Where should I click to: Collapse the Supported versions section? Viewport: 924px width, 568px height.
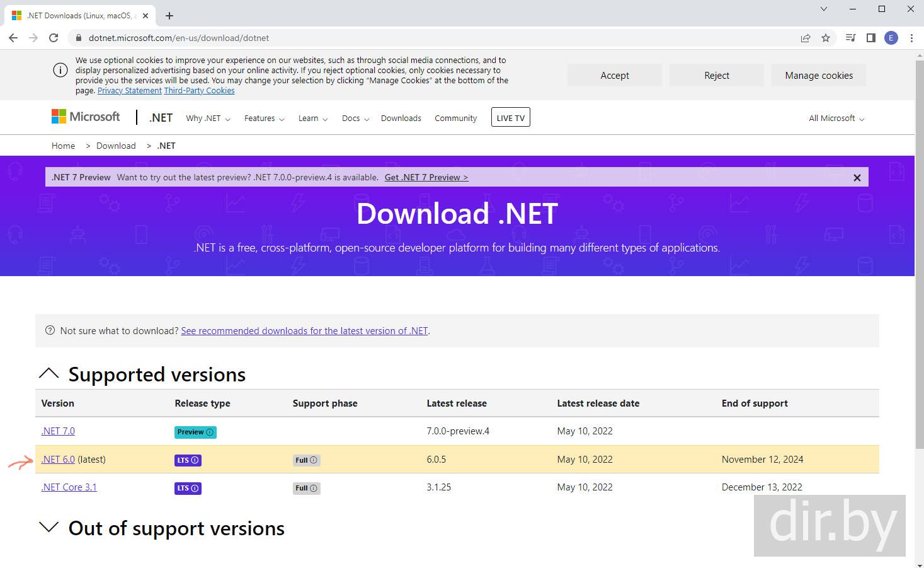(48, 374)
